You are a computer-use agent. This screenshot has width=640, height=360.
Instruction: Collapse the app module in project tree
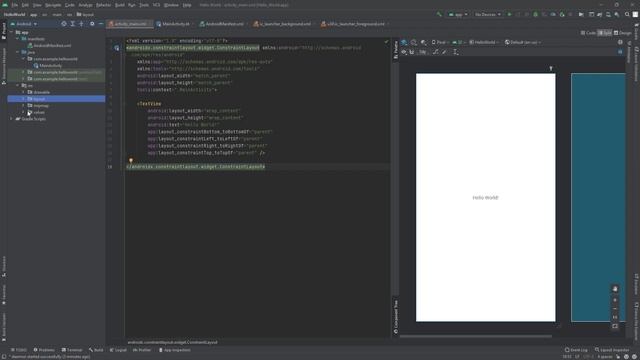(x=11, y=32)
